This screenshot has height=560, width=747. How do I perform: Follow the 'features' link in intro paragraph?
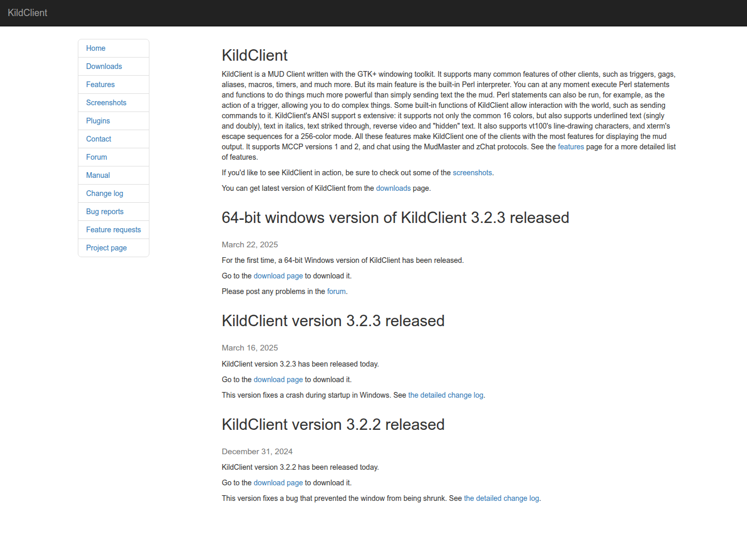[571, 147]
